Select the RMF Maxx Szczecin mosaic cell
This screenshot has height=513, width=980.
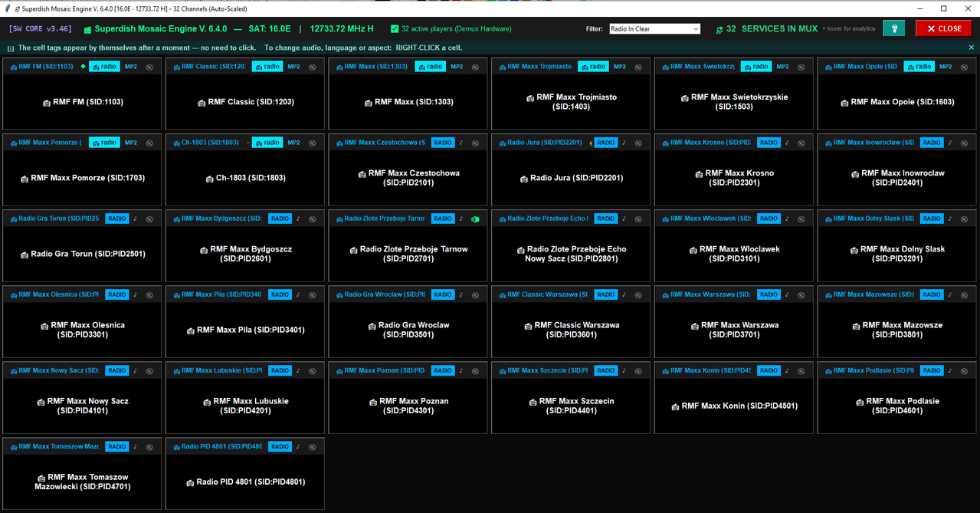coord(571,397)
